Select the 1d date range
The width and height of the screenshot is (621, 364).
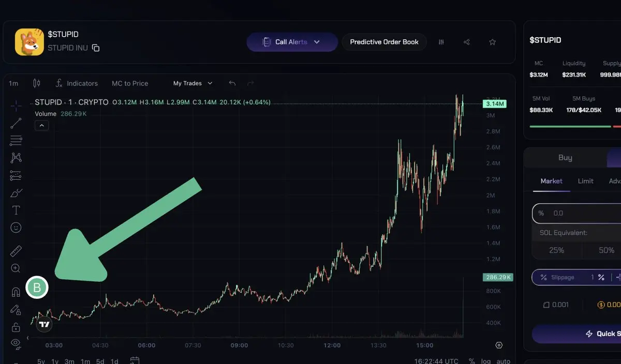point(114,361)
